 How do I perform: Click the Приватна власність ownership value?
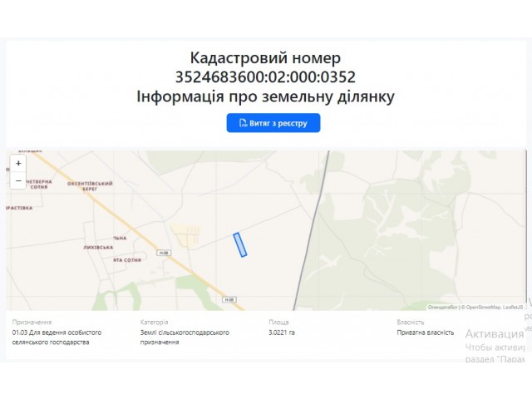[425, 332]
